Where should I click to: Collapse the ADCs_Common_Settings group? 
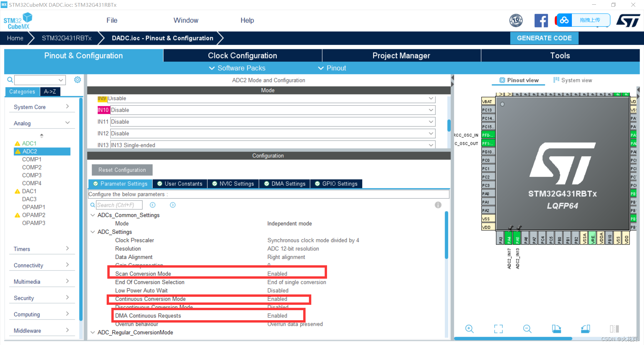[x=93, y=215]
